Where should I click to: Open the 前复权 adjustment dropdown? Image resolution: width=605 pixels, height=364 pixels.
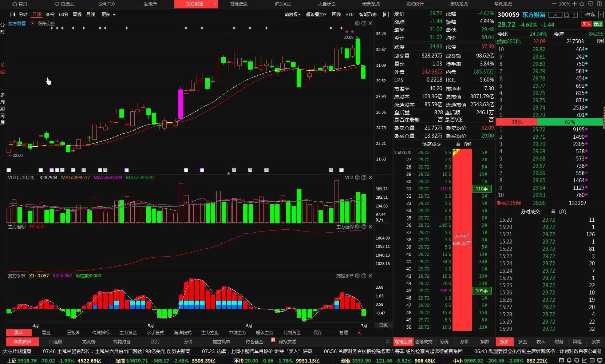[x=293, y=15]
